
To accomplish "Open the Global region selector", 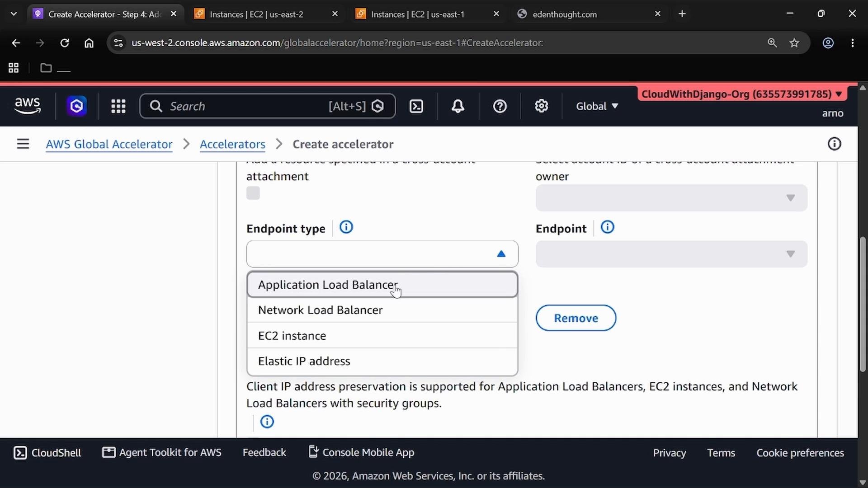I will 597,106.
